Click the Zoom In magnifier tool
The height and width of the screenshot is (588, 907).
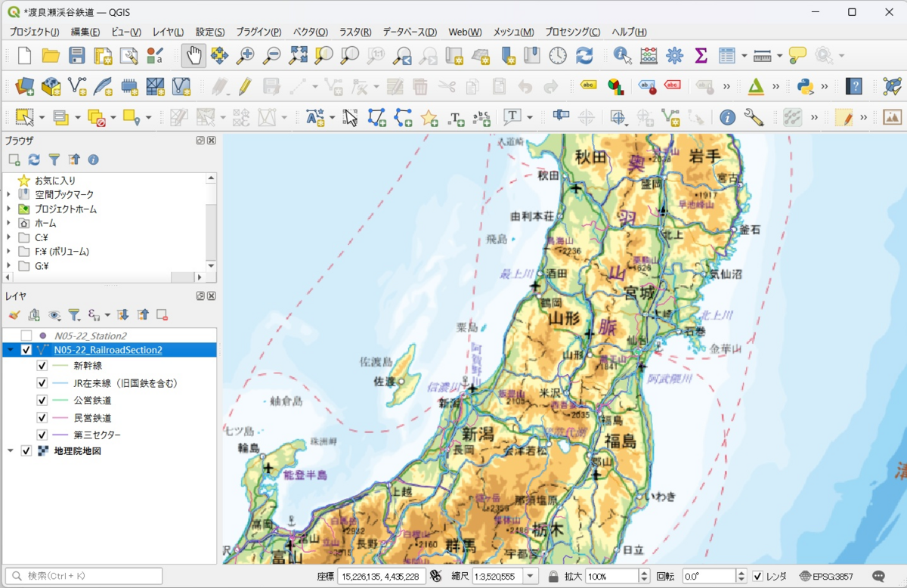coord(245,55)
